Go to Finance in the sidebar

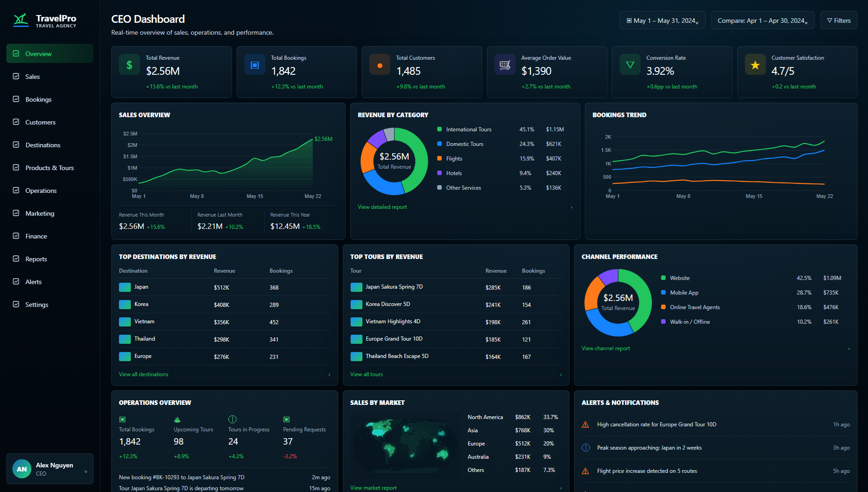pos(50,236)
